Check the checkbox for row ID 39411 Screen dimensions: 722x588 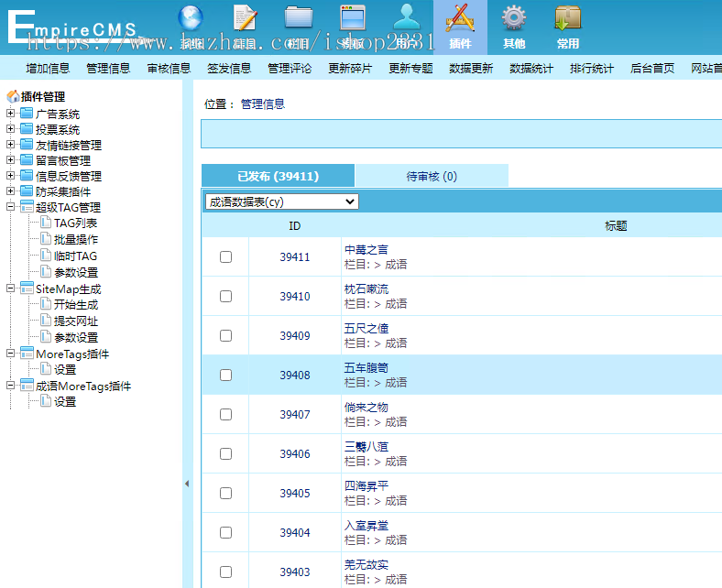(226, 257)
